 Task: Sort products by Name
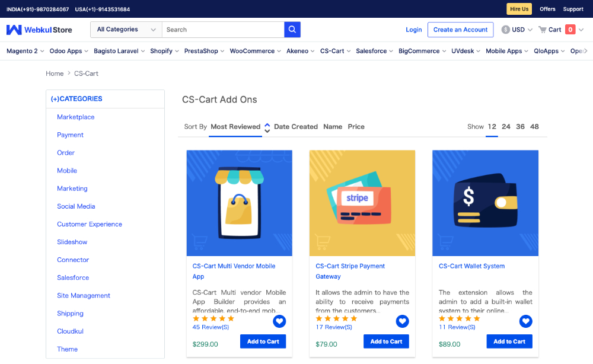pos(333,127)
